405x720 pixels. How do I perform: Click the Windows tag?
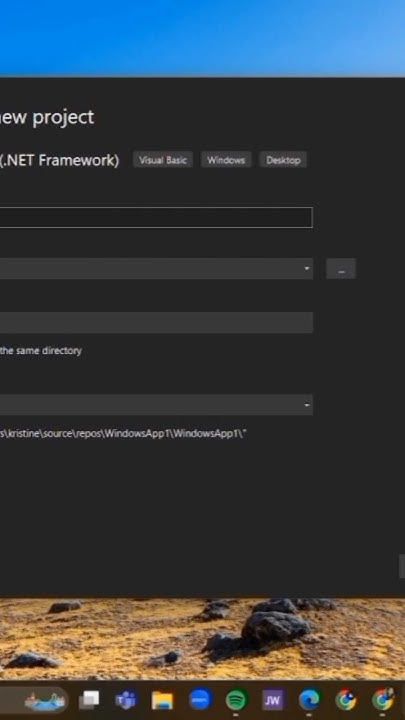coord(226,160)
